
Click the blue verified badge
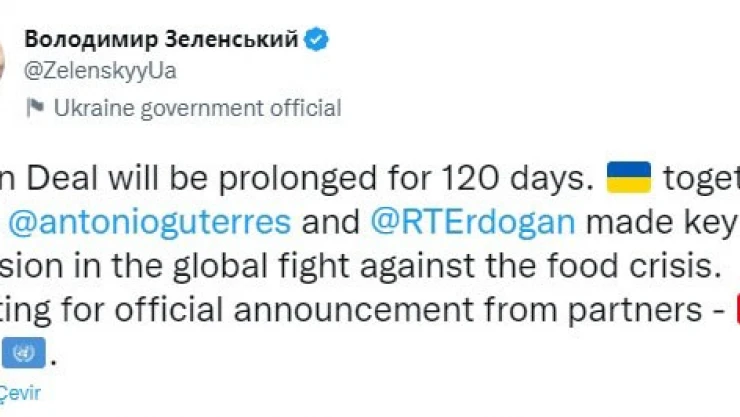[x=319, y=40]
